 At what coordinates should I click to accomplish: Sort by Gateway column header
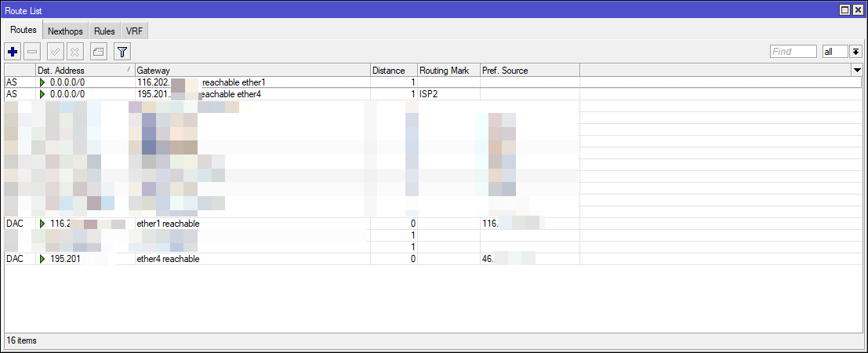[x=252, y=71]
